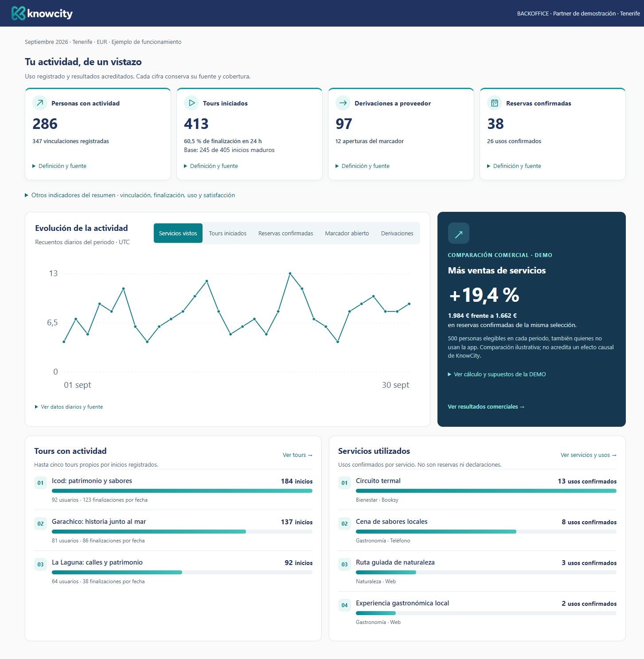
Task: Click the Cena de sabores locales usage bar
Action: (486, 531)
